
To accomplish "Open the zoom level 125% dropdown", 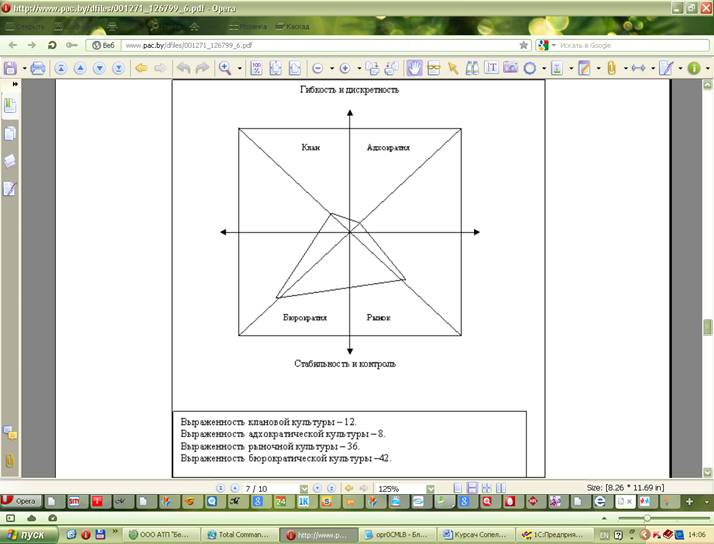I will 431,488.
